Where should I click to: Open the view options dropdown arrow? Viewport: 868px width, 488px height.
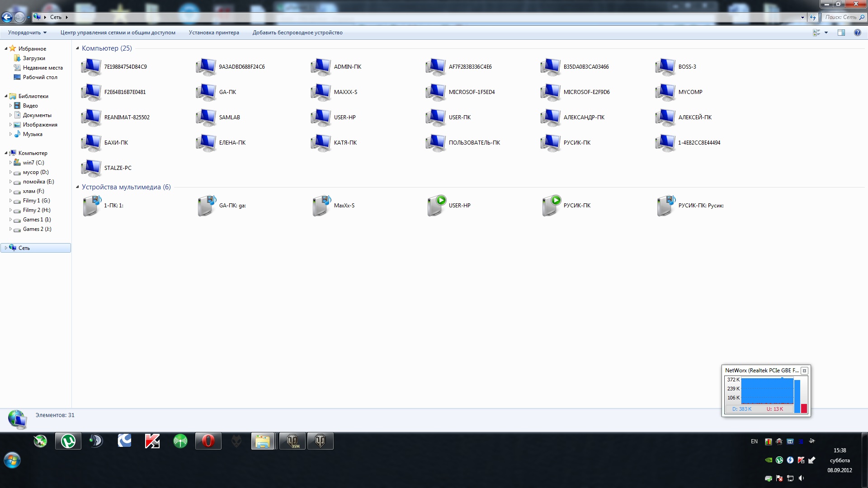click(x=826, y=33)
